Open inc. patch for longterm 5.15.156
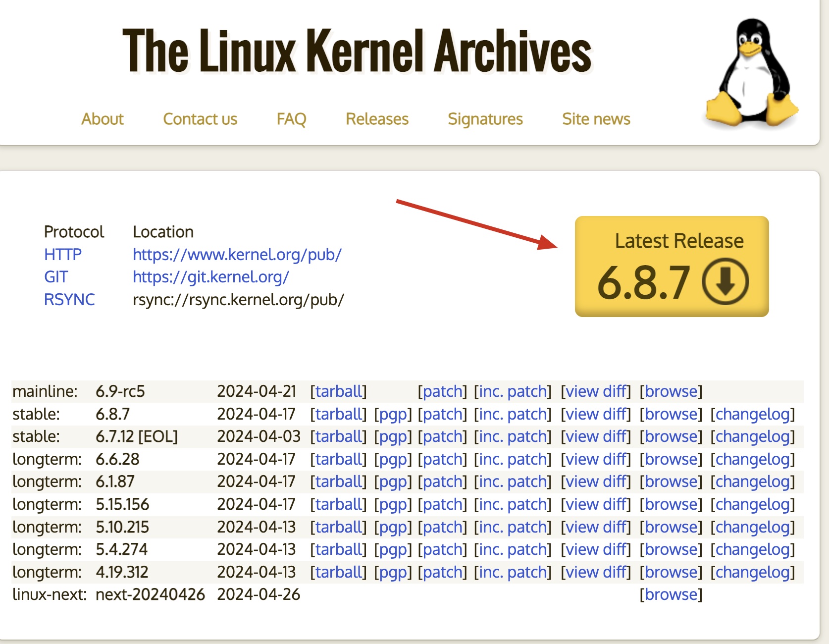The width and height of the screenshot is (829, 644). coord(513,504)
